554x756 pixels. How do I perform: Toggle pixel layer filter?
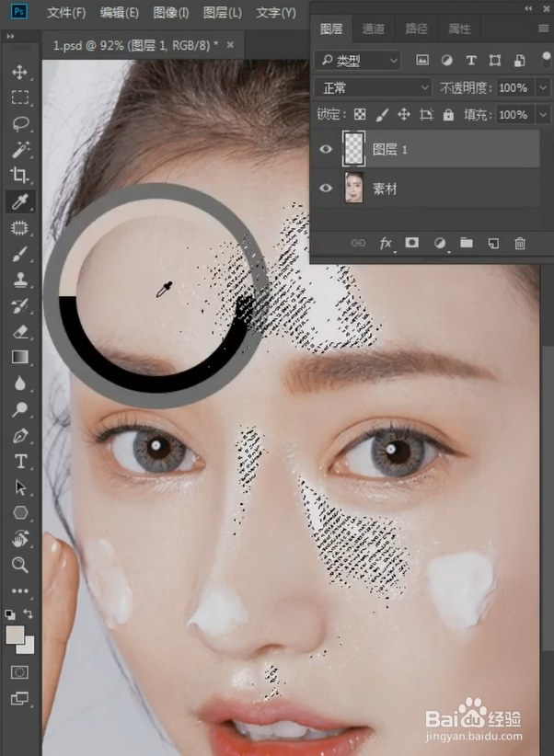coord(422,61)
